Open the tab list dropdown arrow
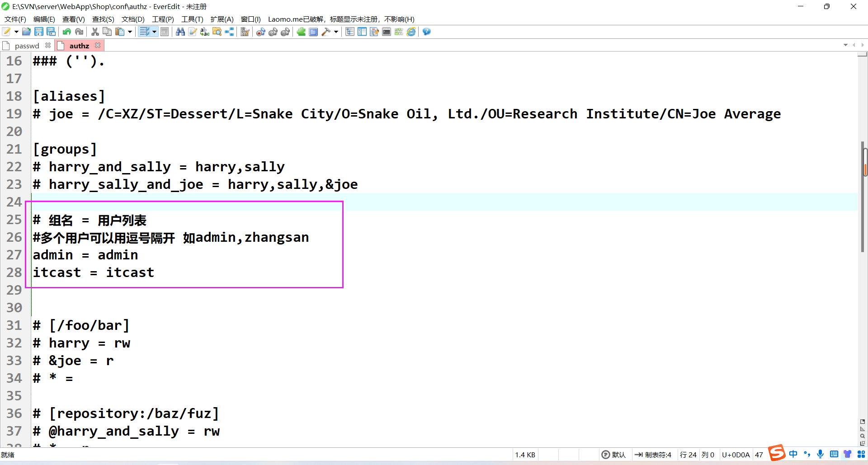The width and height of the screenshot is (868, 465). coord(845,45)
